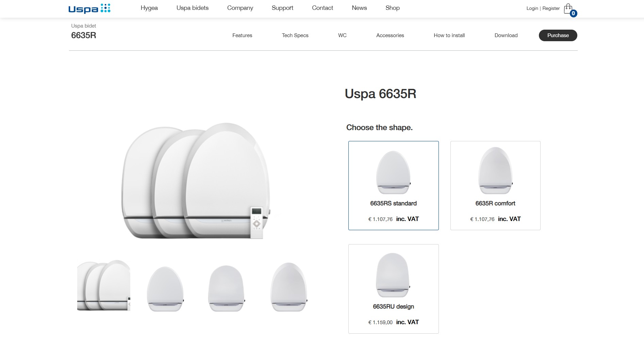Viewport: 644px width, 348px height.
Task: Click the main product image
Action: click(196, 181)
